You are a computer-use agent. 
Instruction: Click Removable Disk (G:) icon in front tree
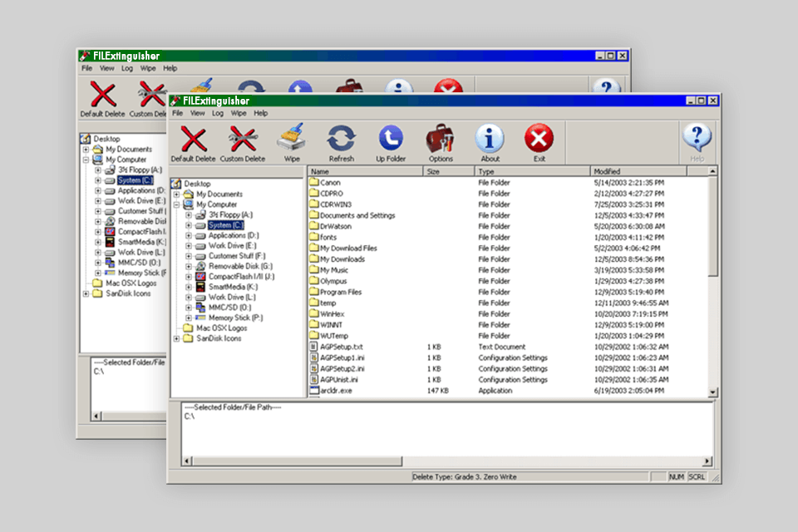(200, 266)
